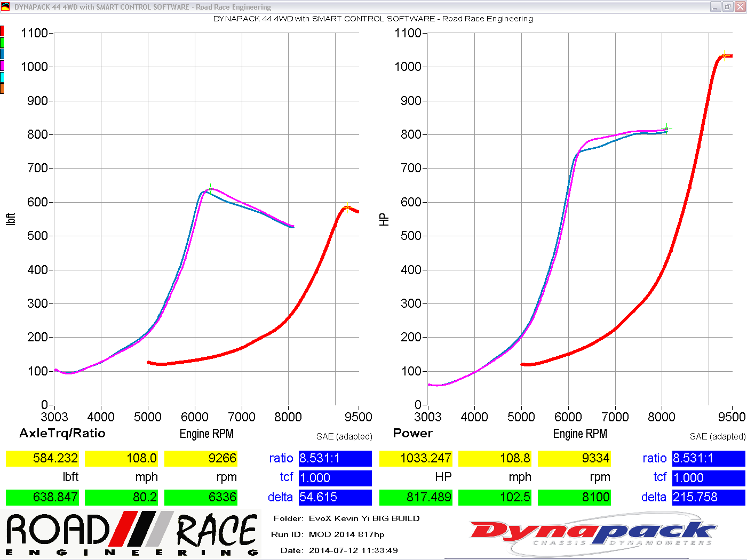Click the yellow 108.8 mph value
Viewport: 747px width, 560px height.
pyautogui.click(x=495, y=458)
